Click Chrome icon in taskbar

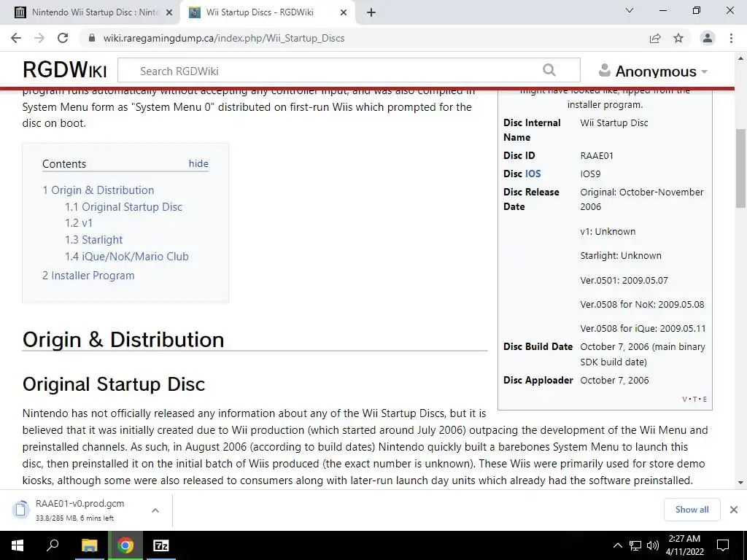(125, 545)
